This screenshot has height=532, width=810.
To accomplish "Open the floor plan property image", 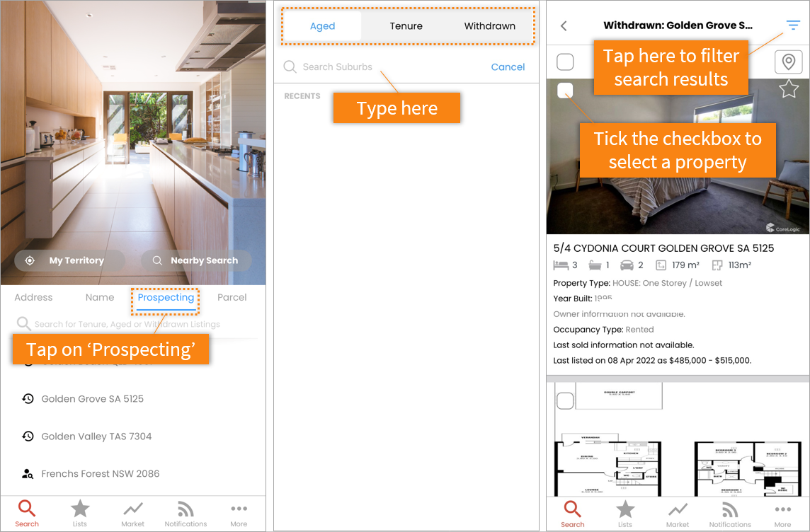I will pyautogui.click(x=678, y=439).
